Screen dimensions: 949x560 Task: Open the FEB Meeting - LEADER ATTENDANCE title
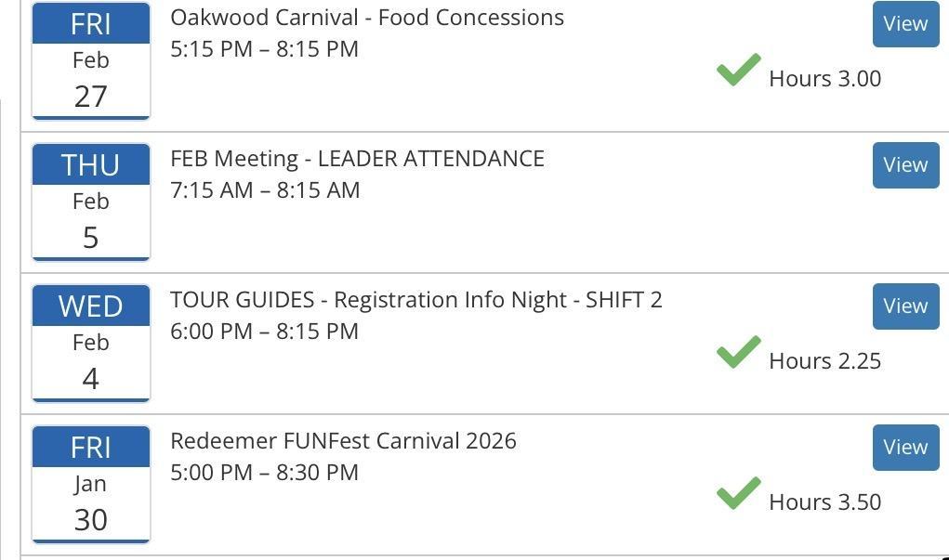tap(357, 159)
